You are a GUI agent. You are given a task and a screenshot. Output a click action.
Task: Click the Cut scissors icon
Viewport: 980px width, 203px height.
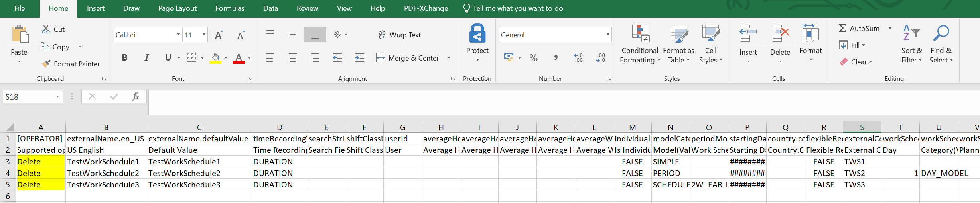46,29
